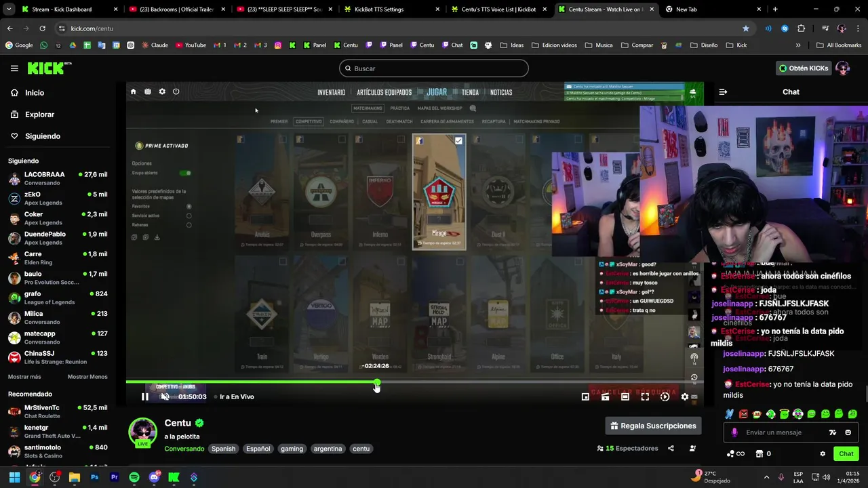This screenshot has width=868, height=488.
Task: Go to Inicio in the sidebar
Action: [35, 93]
